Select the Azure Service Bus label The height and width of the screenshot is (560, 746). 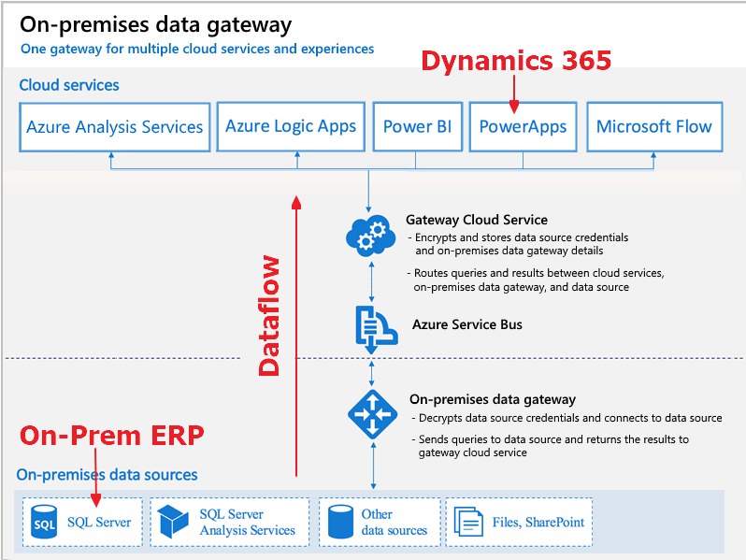point(466,324)
